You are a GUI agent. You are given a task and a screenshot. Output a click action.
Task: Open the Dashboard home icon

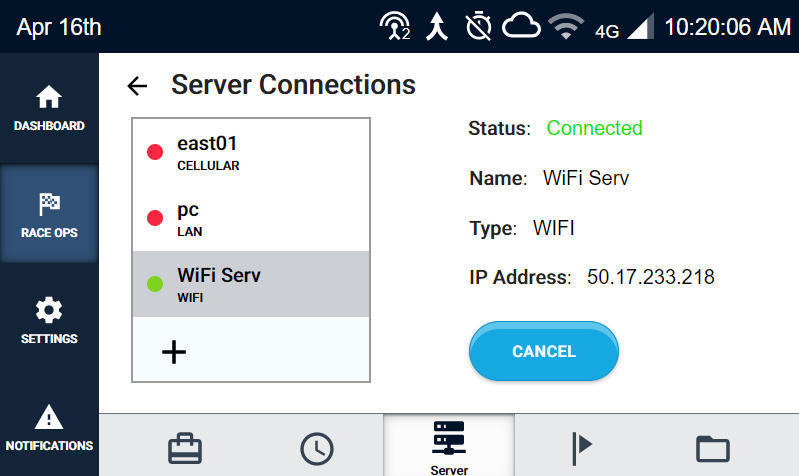point(49,108)
